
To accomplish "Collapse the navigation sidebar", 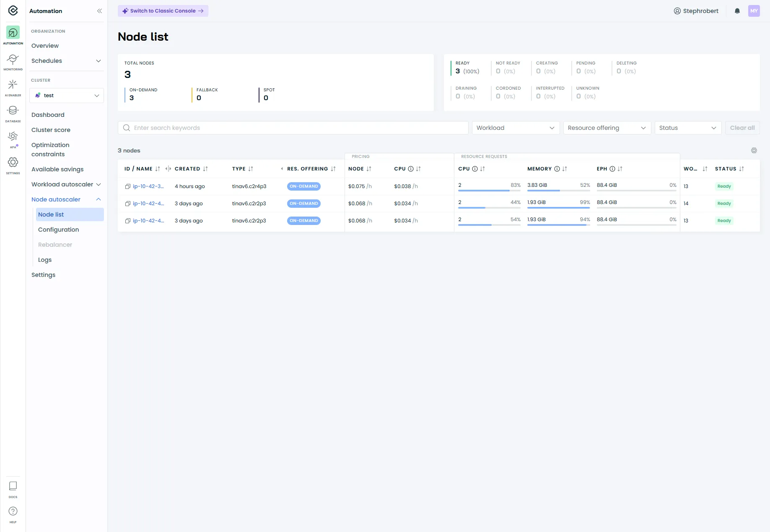I will click(99, 11).
